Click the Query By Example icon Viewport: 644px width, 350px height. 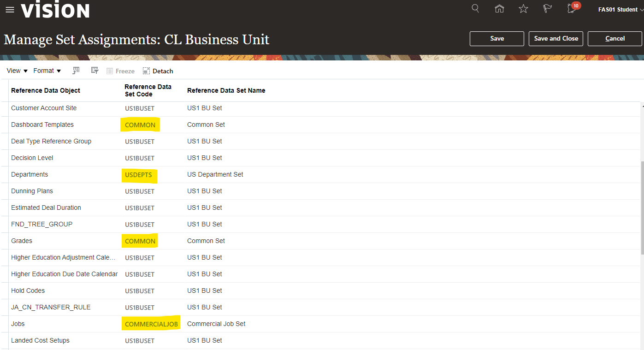[77, 71]
